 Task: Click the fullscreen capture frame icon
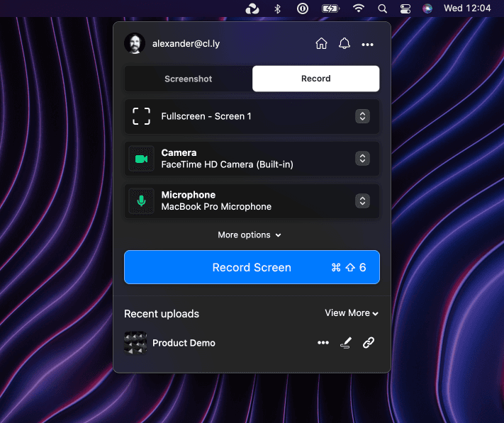pyautogui.click(x=142, y=116)
